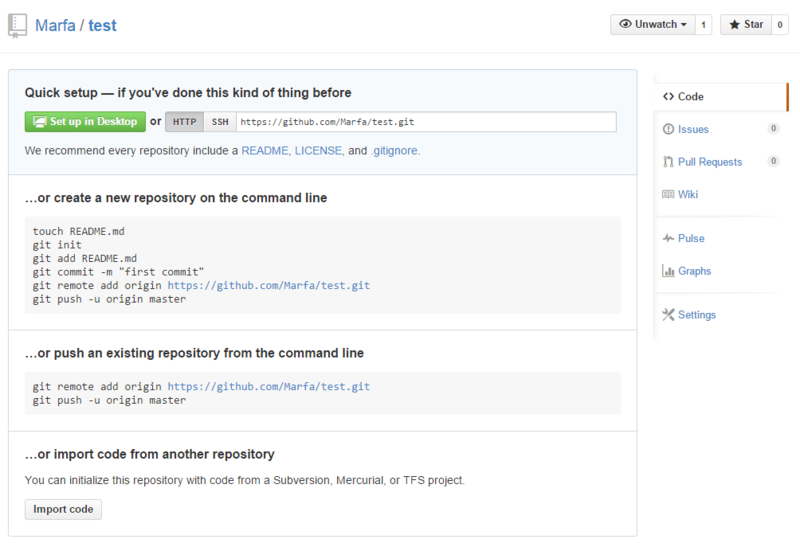Select the Code tab in sidebar
The image size is (800, 543).
point(720,96)
